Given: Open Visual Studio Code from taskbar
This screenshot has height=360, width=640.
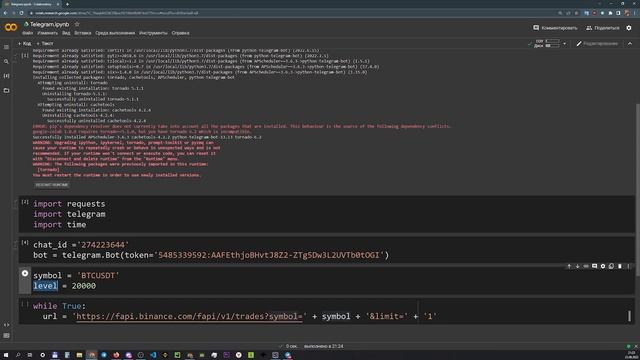Looking at the screenshot, I should (x=153, y=355).
